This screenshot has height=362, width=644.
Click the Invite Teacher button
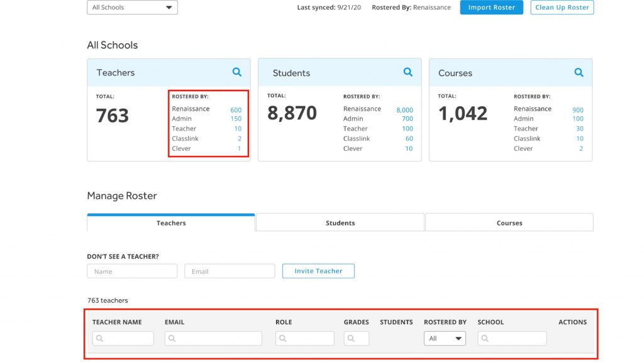(x=318, y=271)
